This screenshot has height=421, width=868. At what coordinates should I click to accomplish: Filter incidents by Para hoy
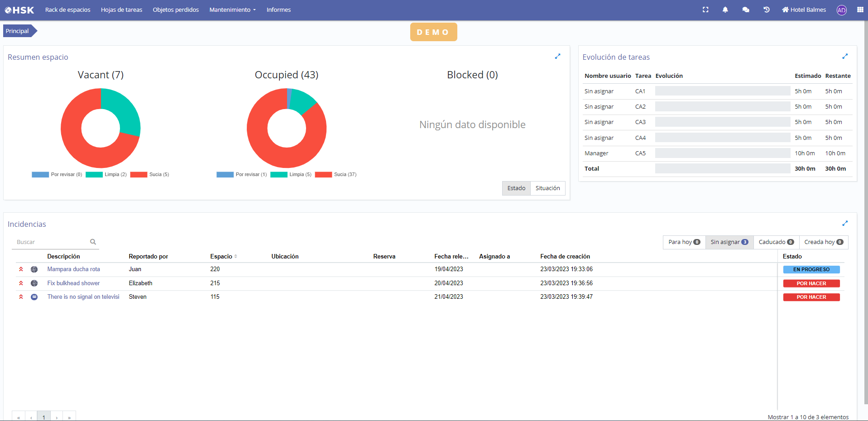(684, 242)
